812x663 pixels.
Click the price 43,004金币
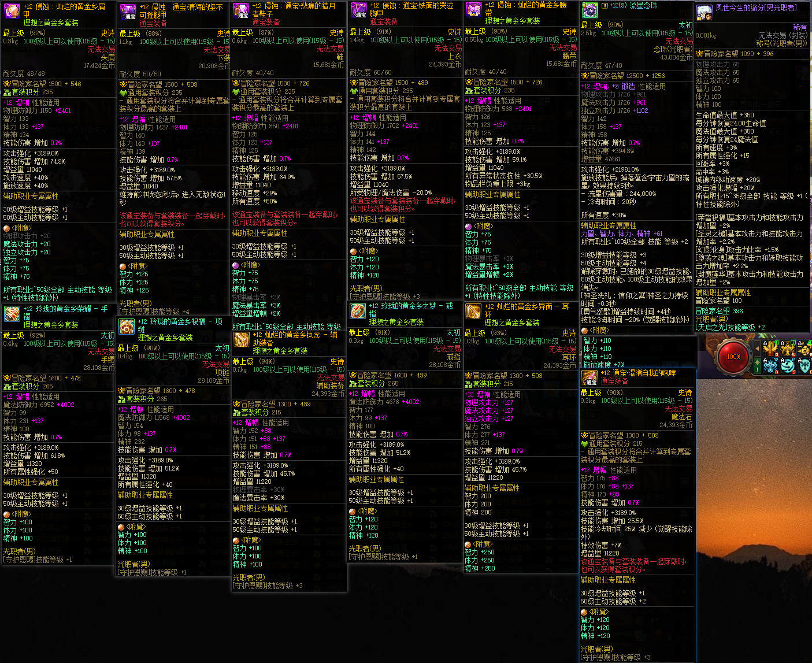coord(677,57)
